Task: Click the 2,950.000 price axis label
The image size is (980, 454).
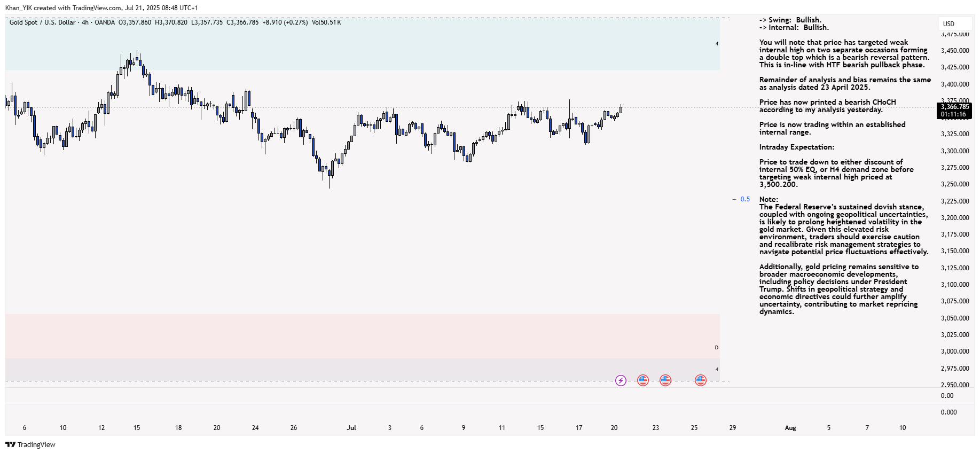Action: click(955, 385)
